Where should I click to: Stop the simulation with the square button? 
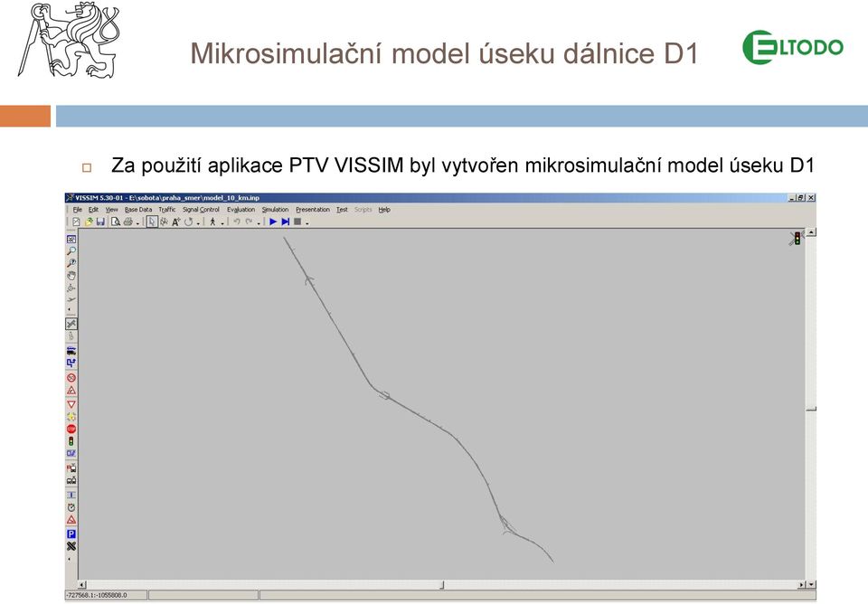297,222
